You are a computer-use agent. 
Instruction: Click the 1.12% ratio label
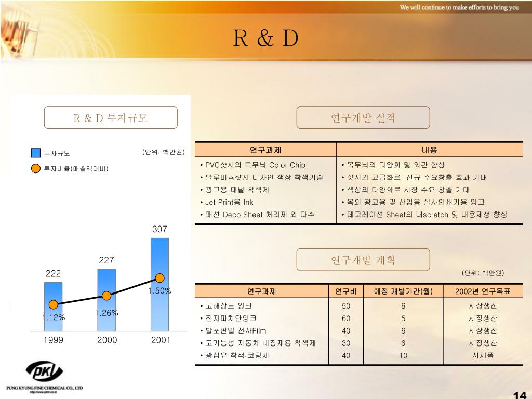(x=54, y=317)
